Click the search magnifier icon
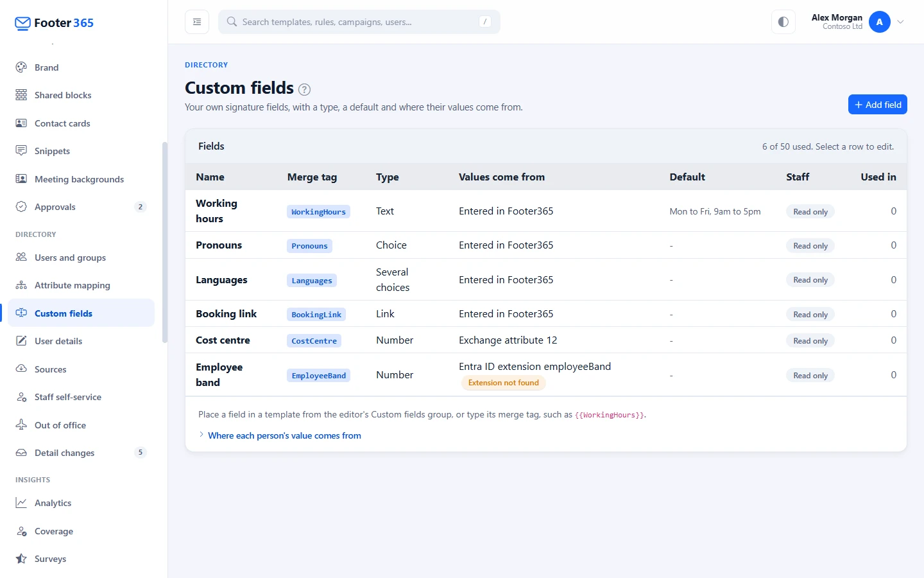The width and height of the screenshot is (924, 578). pyautogui.click(x=232, y=22)
